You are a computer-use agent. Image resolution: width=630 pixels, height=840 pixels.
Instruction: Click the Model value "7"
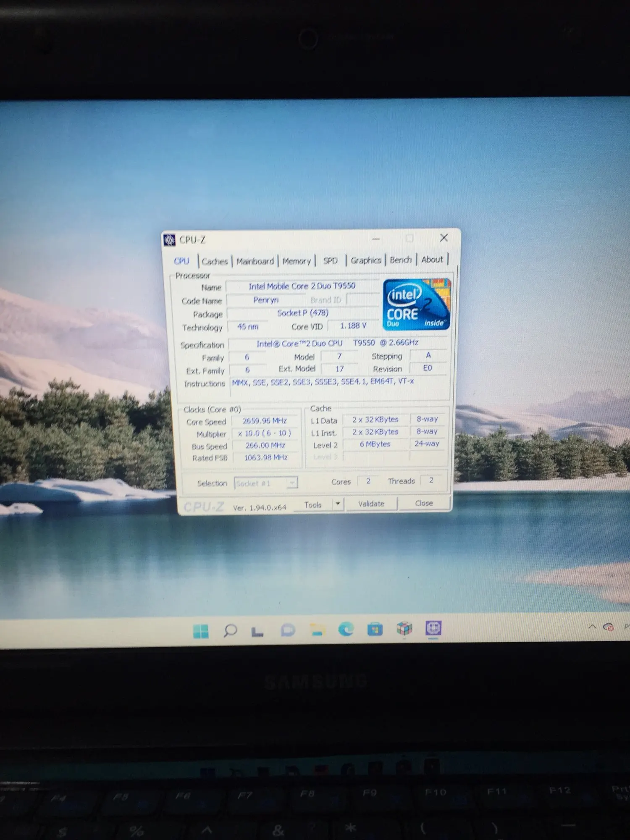[x=339, y=356]
